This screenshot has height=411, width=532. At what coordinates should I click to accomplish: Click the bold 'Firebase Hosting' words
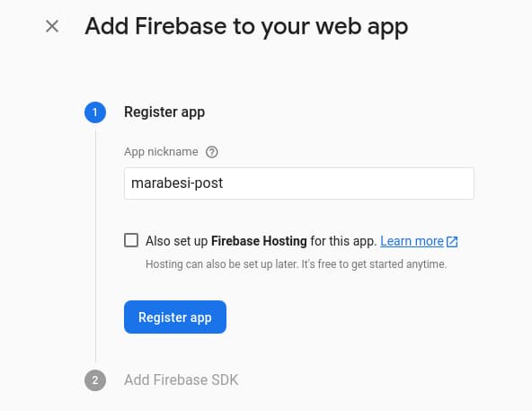[259, 241]
